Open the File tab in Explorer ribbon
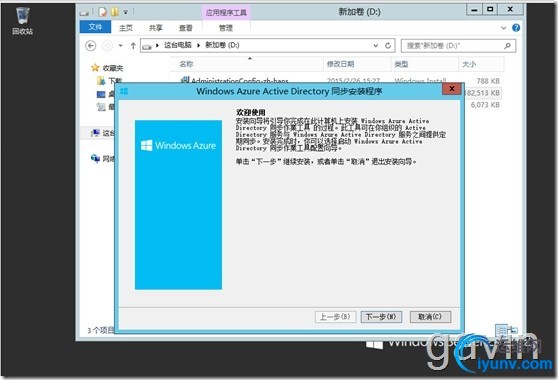This screenshot has width=558, height=380. 95,27
